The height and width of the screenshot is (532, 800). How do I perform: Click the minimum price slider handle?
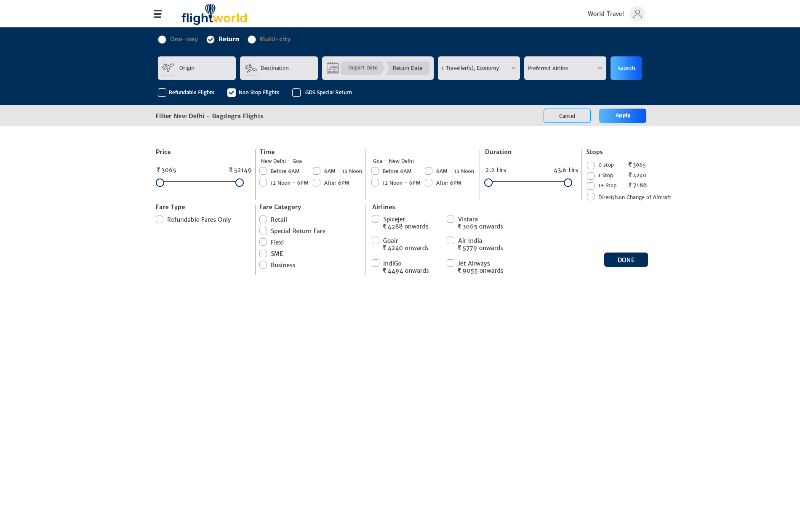pos(160,183)
